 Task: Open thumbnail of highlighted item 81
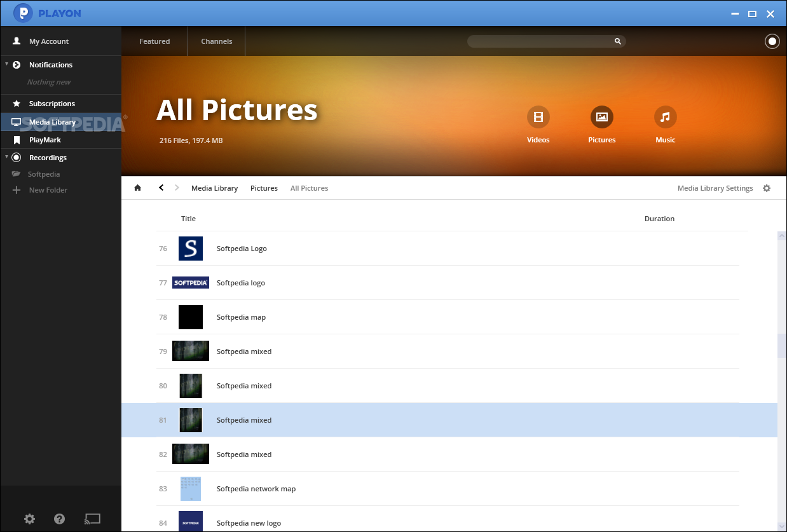coord(191,420)
